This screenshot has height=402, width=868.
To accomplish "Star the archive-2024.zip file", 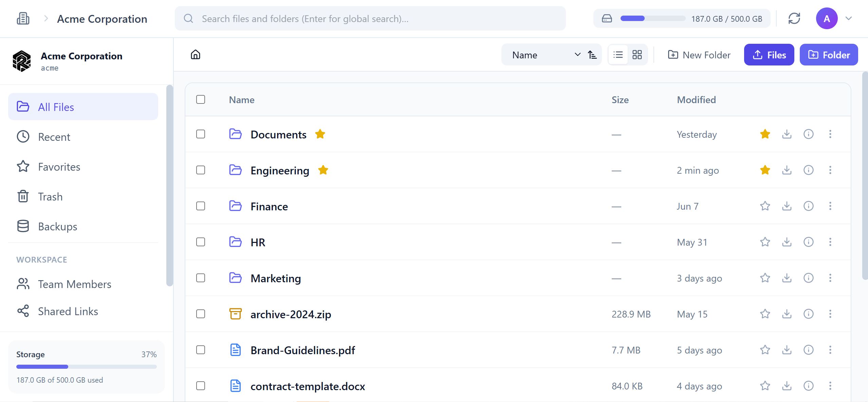I will [x=765, y=314].
